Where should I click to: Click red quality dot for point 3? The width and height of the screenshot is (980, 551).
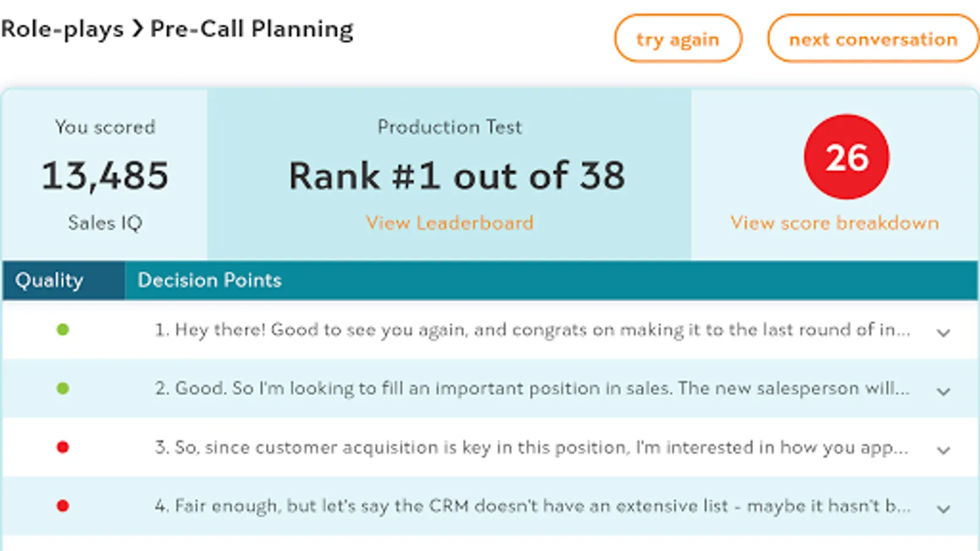point(62,448)
